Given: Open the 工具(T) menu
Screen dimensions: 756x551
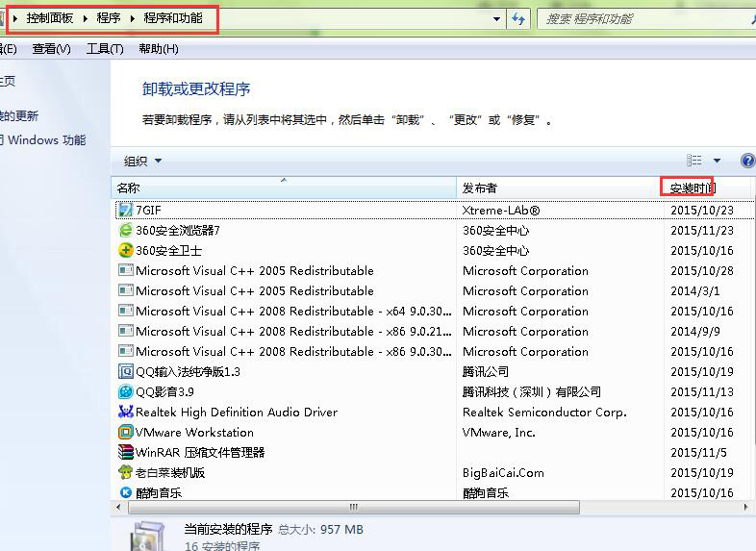Looking at the screenshot, I should point(105,49).
